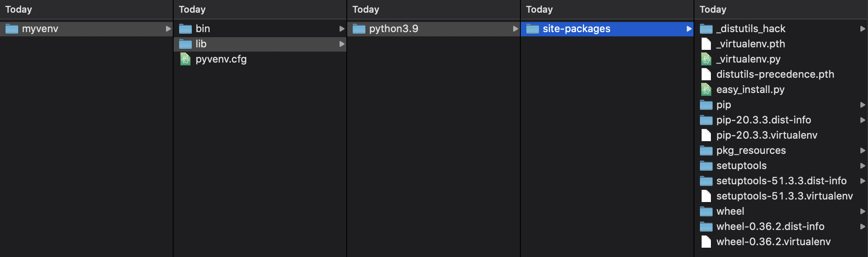868x257 pixels.
Task: Click the easy_install.py file icon
Action: pos(706,90)
